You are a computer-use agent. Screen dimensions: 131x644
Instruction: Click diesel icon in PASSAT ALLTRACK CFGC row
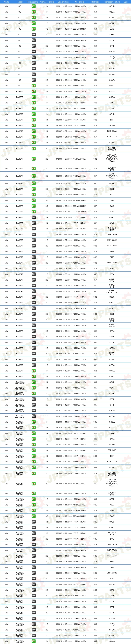pyautogui.click(x=34, y=416)
